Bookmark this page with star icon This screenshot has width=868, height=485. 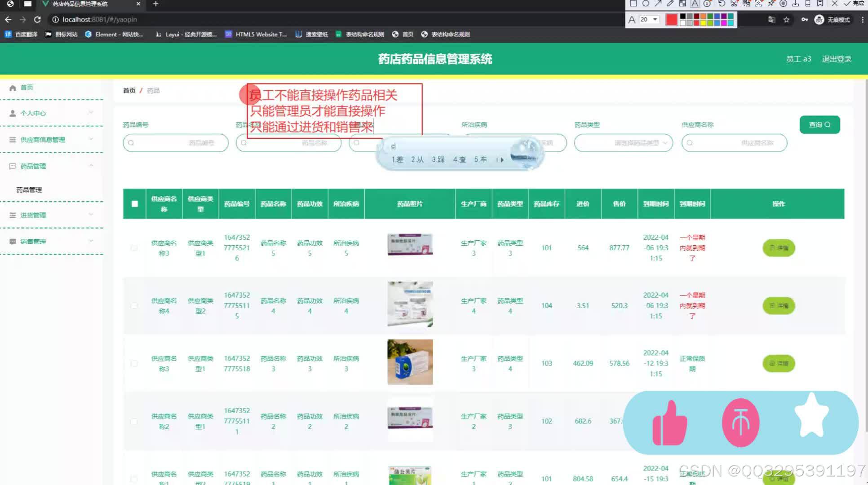point(786,19)
